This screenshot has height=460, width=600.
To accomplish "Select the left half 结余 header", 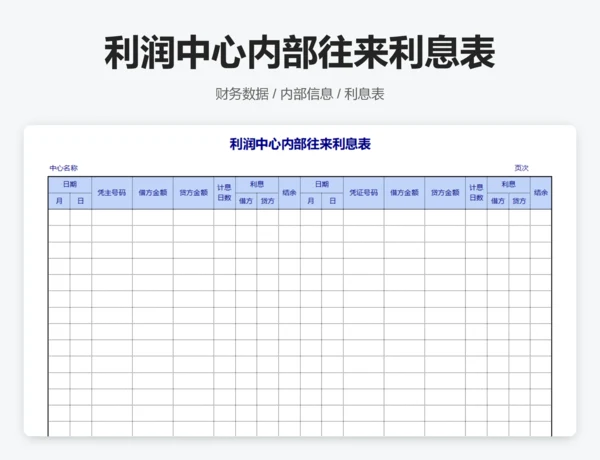I will [x=289, y=193].
